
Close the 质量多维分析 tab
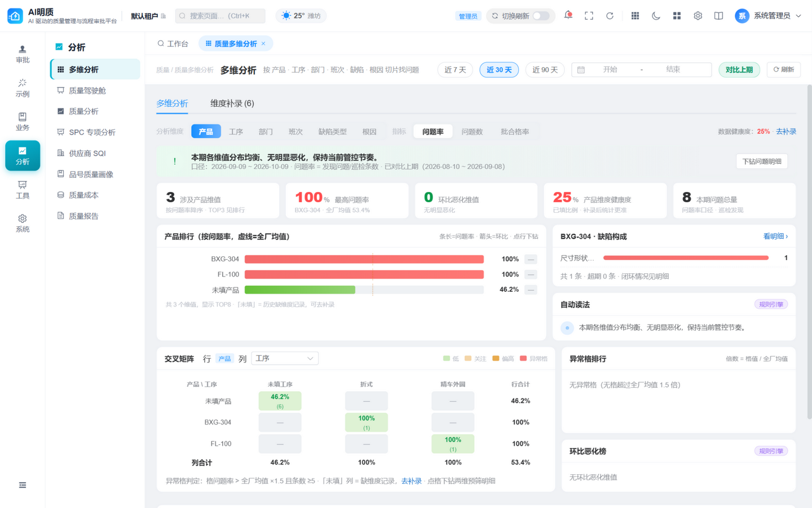click(263, 43)
